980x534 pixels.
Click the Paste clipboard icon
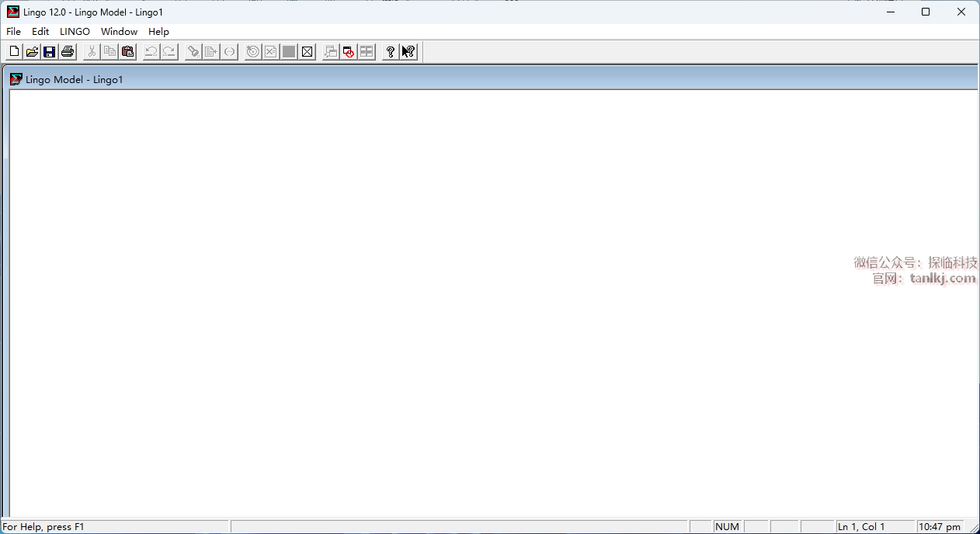127,52
